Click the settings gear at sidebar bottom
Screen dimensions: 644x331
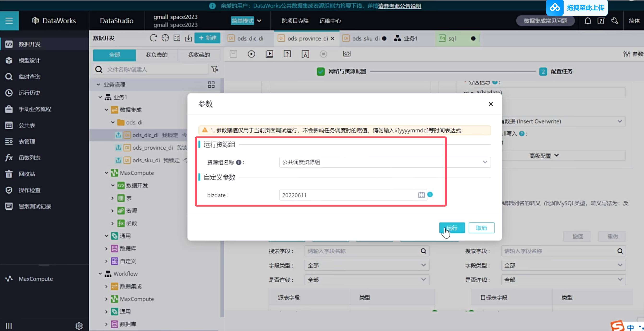tap(79, 325)
